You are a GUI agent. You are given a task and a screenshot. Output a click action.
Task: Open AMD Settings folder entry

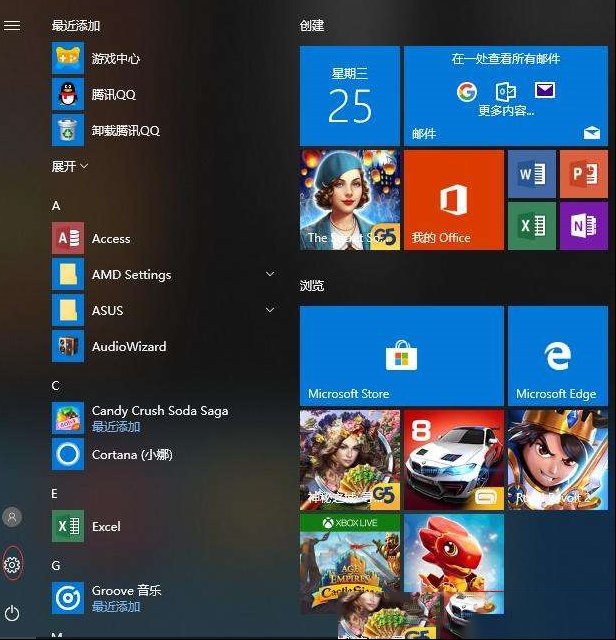point(163,274)
